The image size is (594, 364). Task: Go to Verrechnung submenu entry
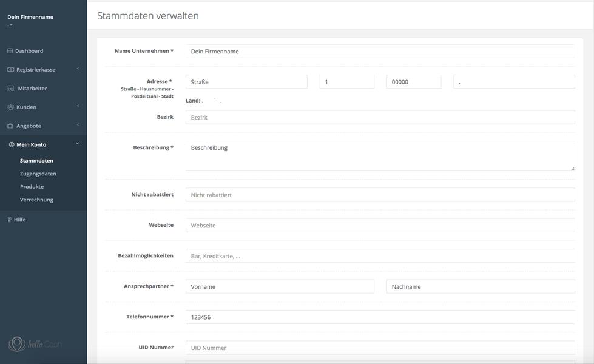[36, 200]
